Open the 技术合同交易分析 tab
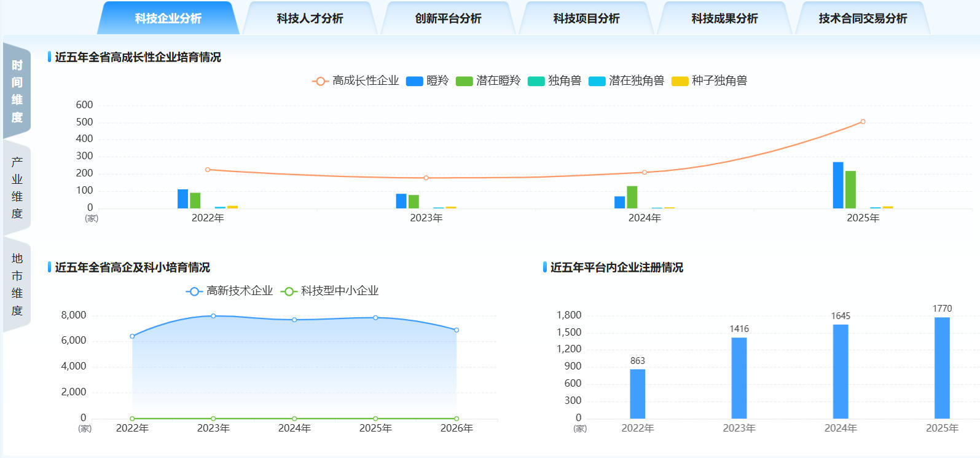This screenshot has height=458, width=980. pyautogui.click(x=863, y=18)
